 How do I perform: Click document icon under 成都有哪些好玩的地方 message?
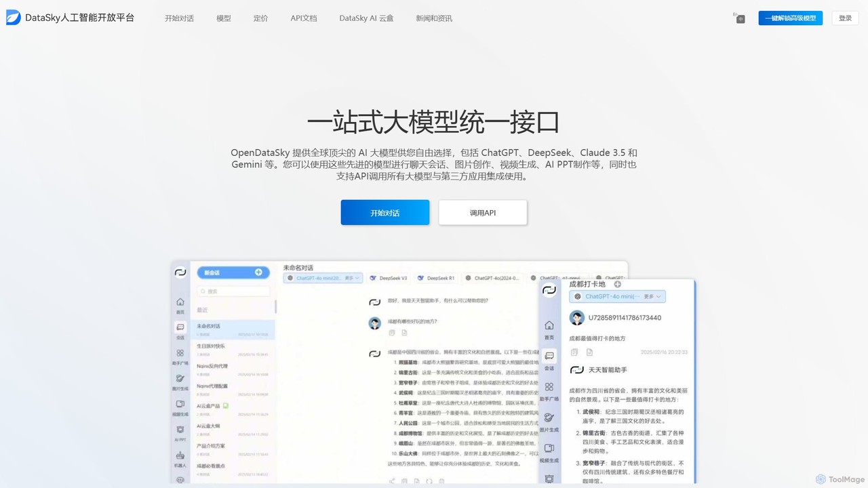coord(404,333)
